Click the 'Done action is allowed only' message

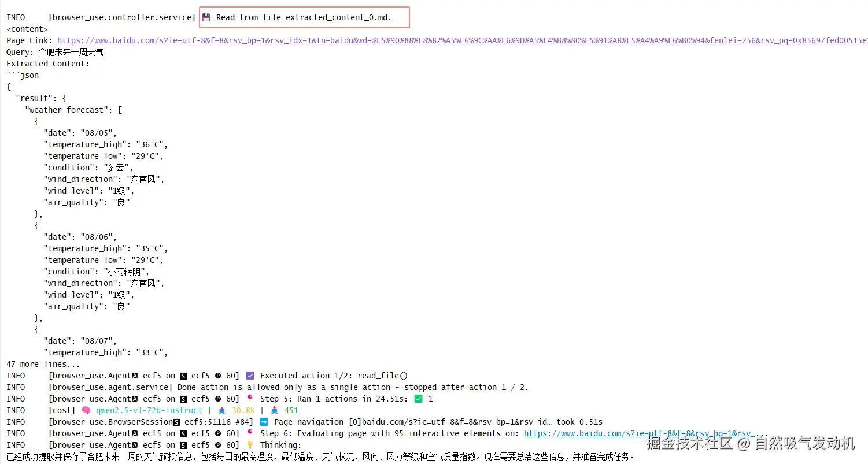(353, 387)
